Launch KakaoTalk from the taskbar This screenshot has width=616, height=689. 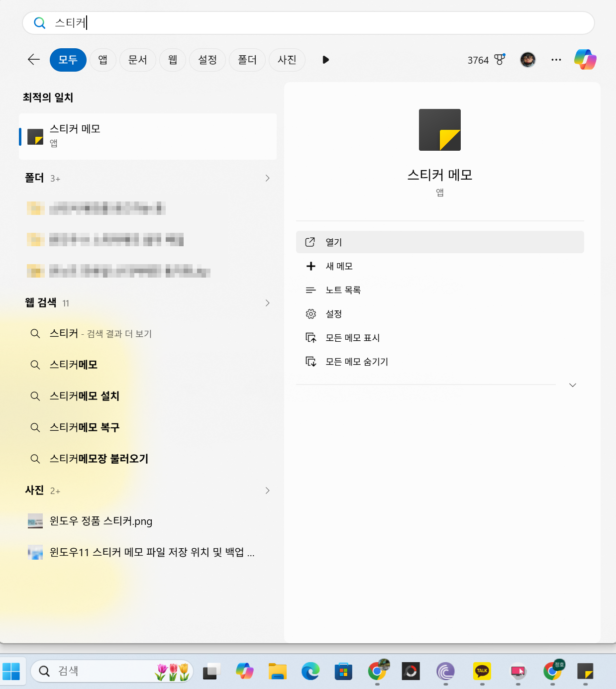[481, 671]
